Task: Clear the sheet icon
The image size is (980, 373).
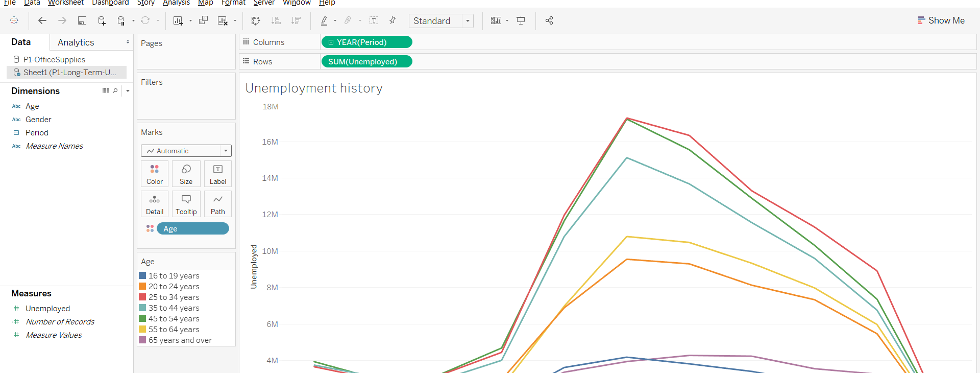Action: coord(223,20)
